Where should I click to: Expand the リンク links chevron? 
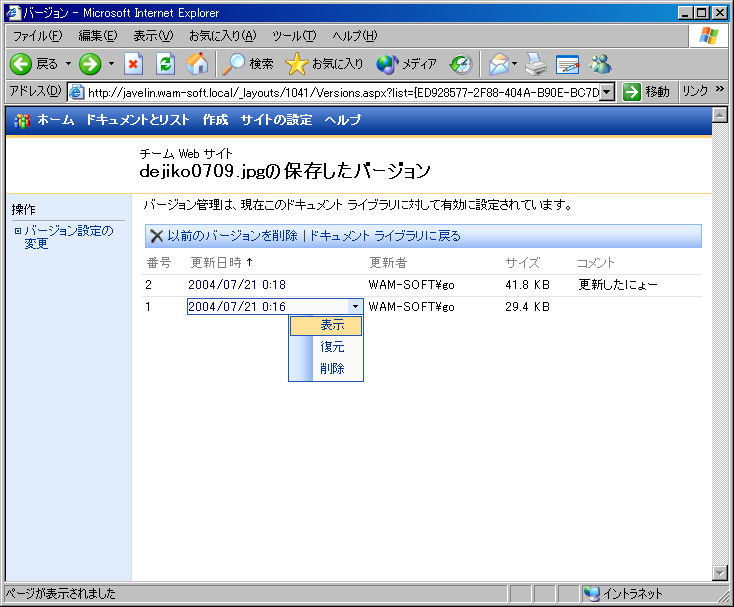pos(720,88)
